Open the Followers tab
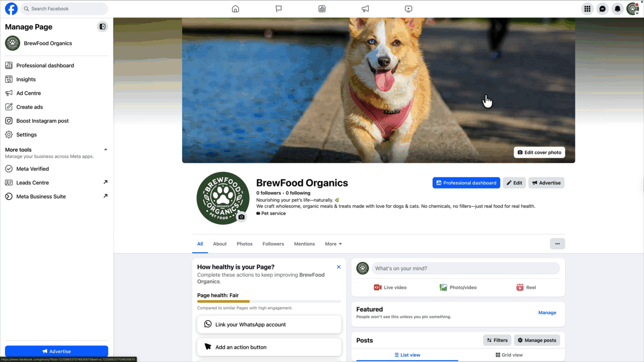 [273, 243]
